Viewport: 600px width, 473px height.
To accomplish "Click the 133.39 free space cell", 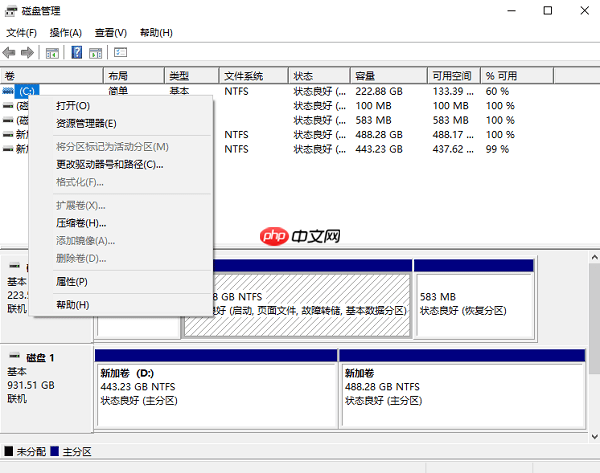I will click(453, 91).
